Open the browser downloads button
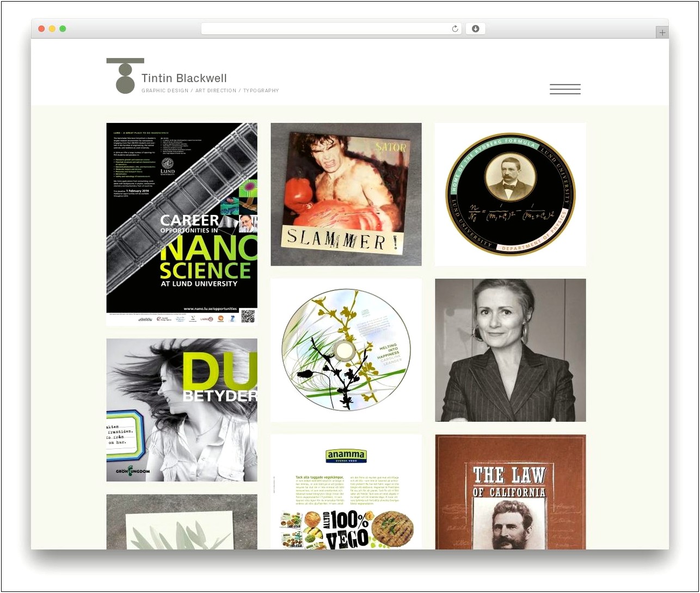This screenshot has height=593, width=700. click(x=475, y=29)
